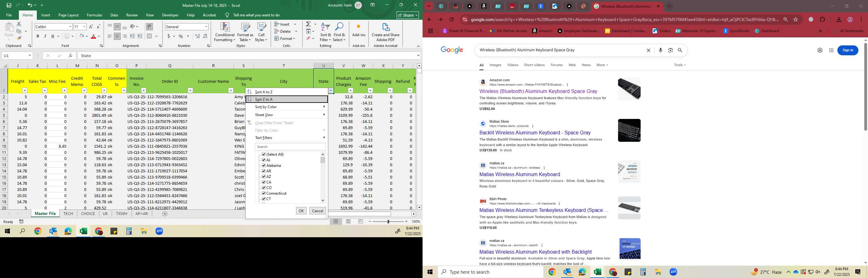Click OK in filter menu
868x278 pixels.
click(301, 211)
